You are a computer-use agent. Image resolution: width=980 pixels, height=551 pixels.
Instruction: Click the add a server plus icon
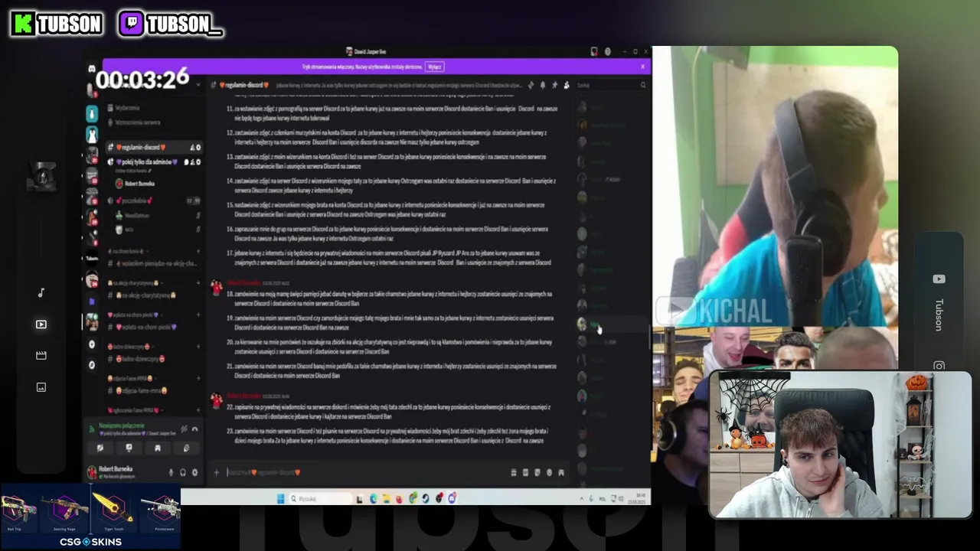92,344
